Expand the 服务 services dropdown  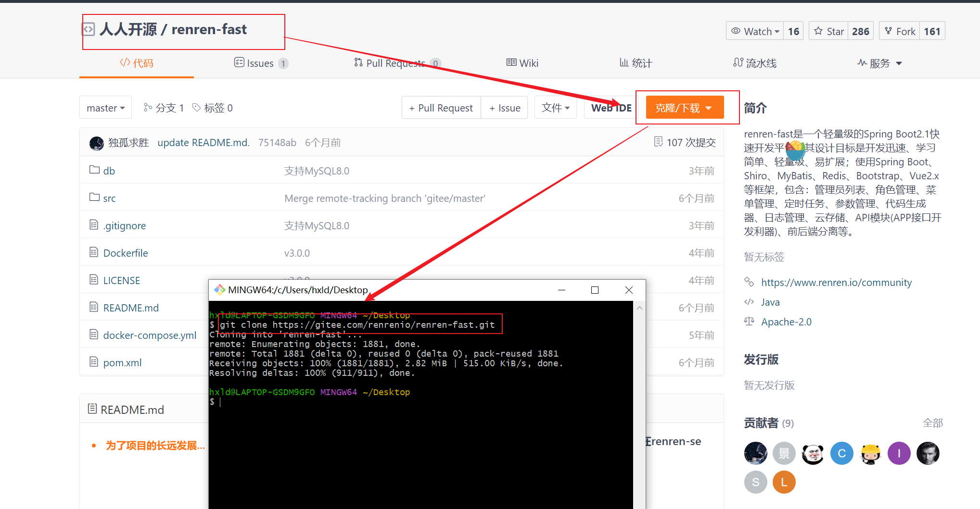pos(879,63)
